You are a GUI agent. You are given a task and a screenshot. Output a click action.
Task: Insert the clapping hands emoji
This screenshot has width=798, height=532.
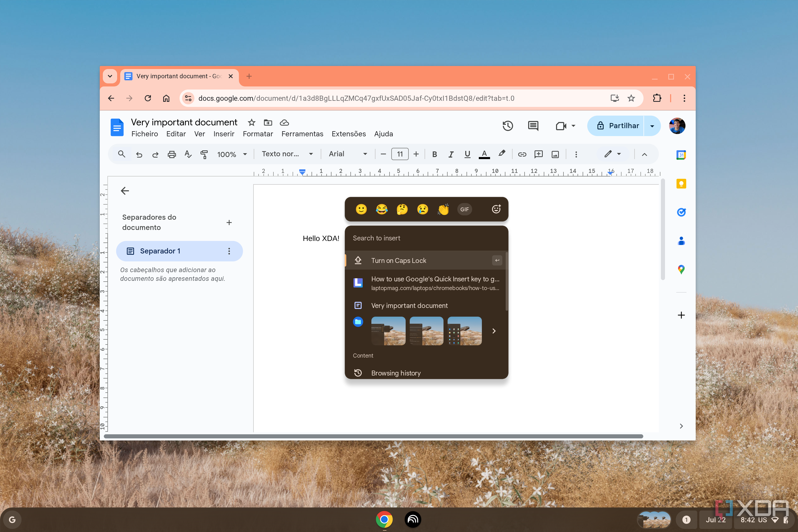(444, 209)
